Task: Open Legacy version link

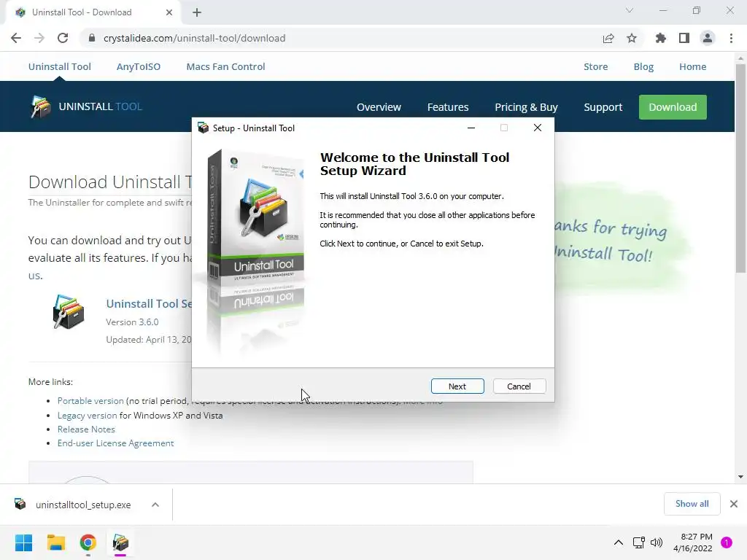Action: tap(88, 415)
